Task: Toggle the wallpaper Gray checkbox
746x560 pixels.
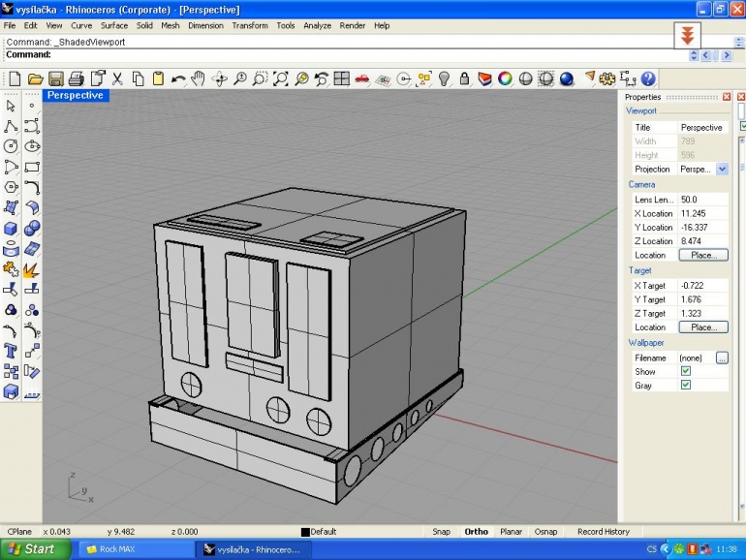Action: (686, 385)
